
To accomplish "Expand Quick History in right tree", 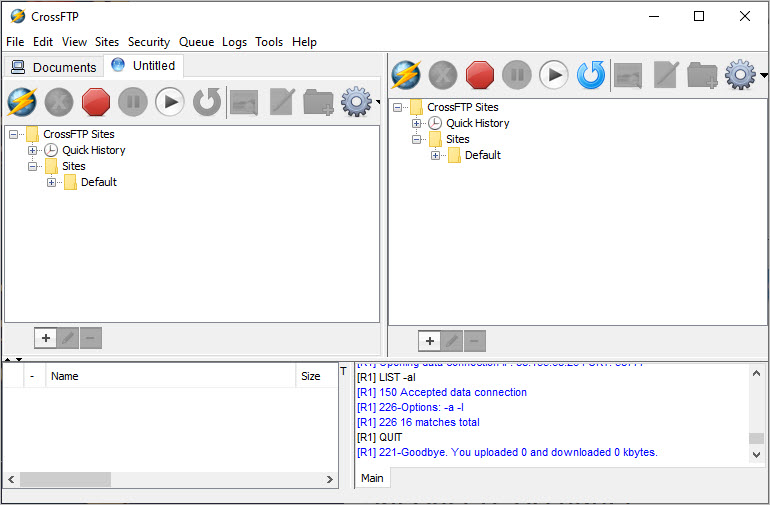I will [x=416, y=123].
